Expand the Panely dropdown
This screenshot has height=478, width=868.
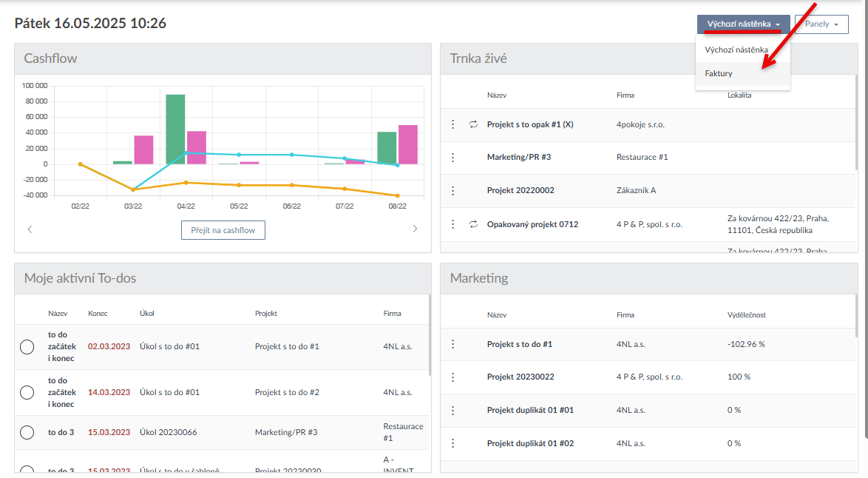821,24
